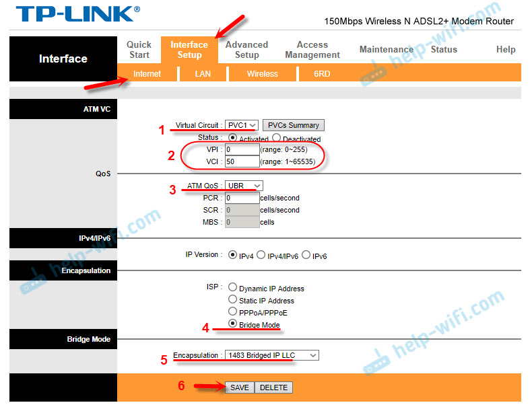Open the Encapsulation 1483 Bridged dropdown
This screenshot has height=407, width=532.
click(x=272, y=355)
